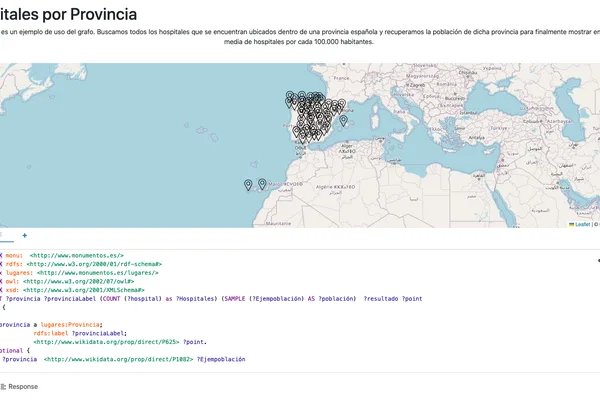Select the northeasternmost marker near Catalonia coast
This screenshot has height=400, width=600.
(x=341, y=104)
